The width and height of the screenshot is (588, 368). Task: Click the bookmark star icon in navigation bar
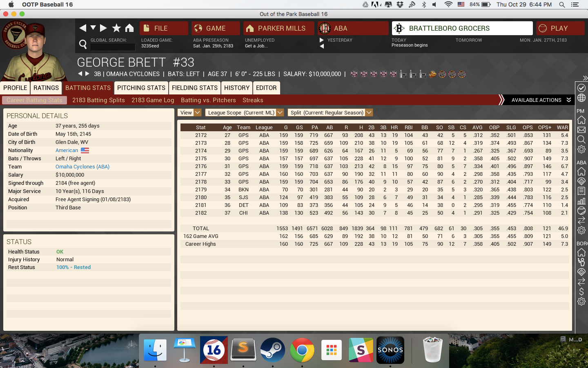(x=116, y=28)
